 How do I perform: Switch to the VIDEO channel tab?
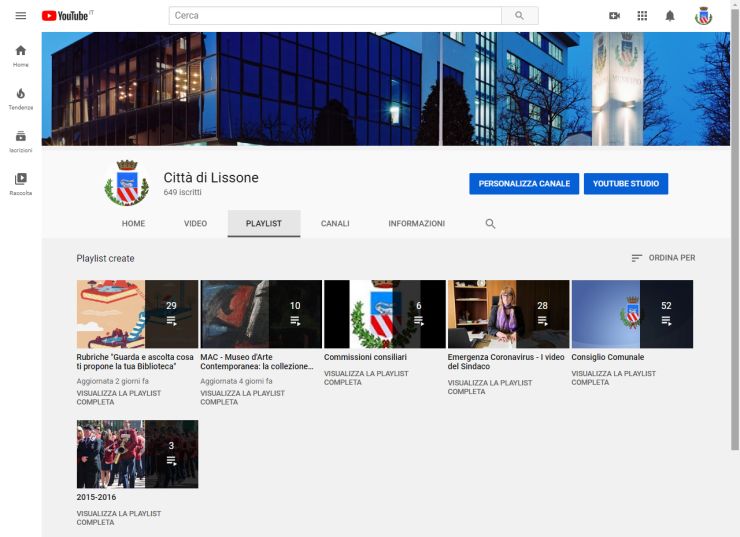point(195,224)
